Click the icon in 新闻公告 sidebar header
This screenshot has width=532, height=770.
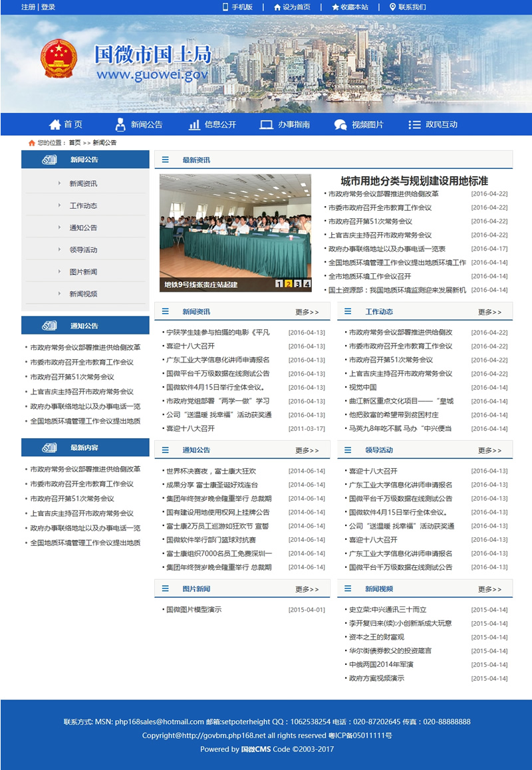pyautogui.click(x=49, y=160)
